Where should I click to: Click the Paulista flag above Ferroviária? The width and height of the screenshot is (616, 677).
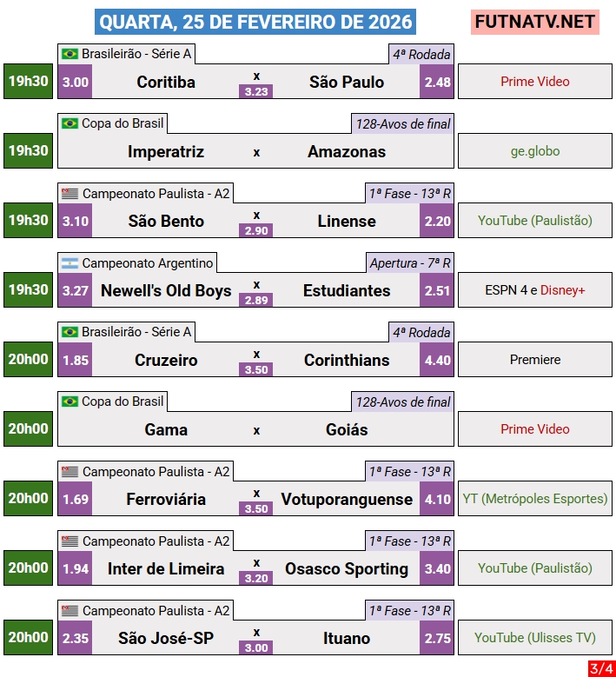click(70, 471)
